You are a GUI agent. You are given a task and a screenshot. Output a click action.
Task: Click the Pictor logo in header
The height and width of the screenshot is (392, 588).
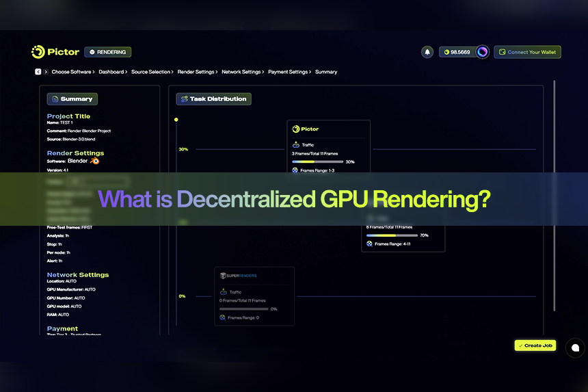[55, 52]
